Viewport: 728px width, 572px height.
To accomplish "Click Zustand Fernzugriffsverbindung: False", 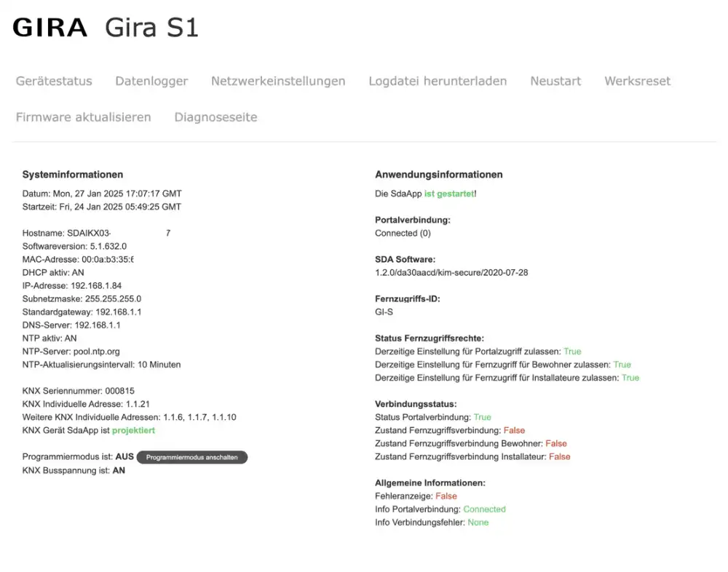I will [x=450, y=430].
